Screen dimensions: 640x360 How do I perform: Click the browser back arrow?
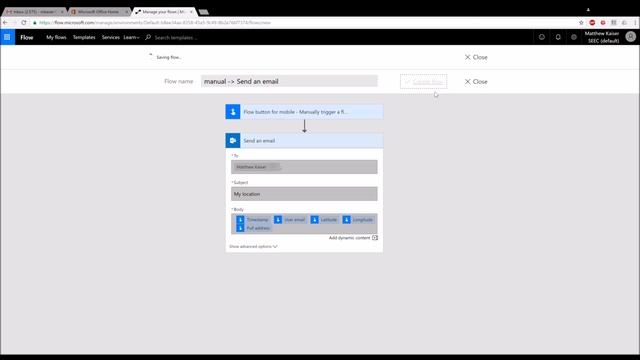(5, 23)
